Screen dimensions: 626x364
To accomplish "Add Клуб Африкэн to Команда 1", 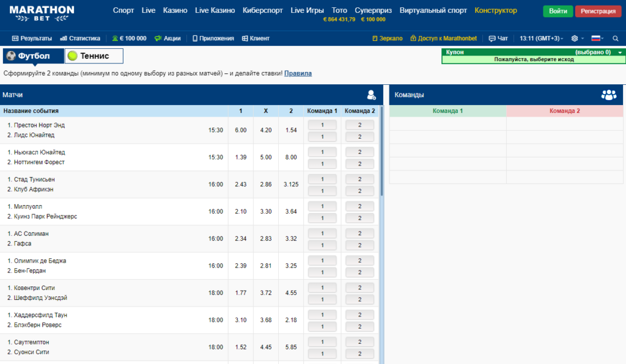I will click(x=322, y=191).
